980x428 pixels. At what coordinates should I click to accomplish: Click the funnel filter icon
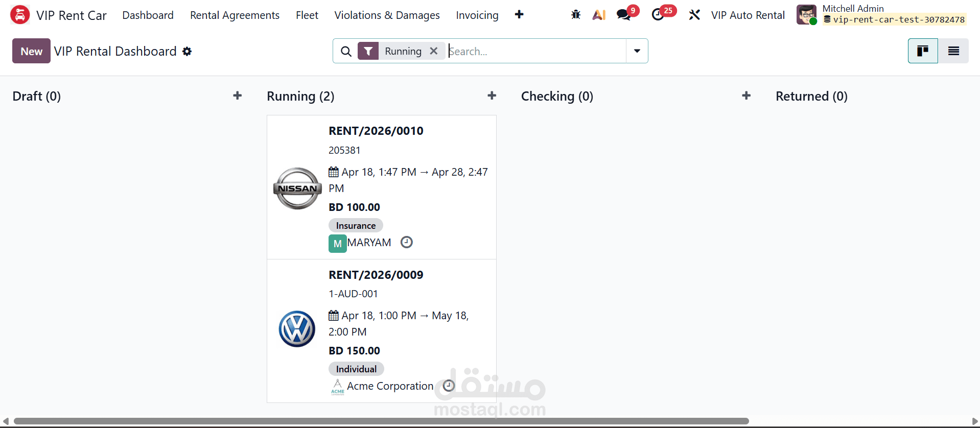click(x=368, y=51)
